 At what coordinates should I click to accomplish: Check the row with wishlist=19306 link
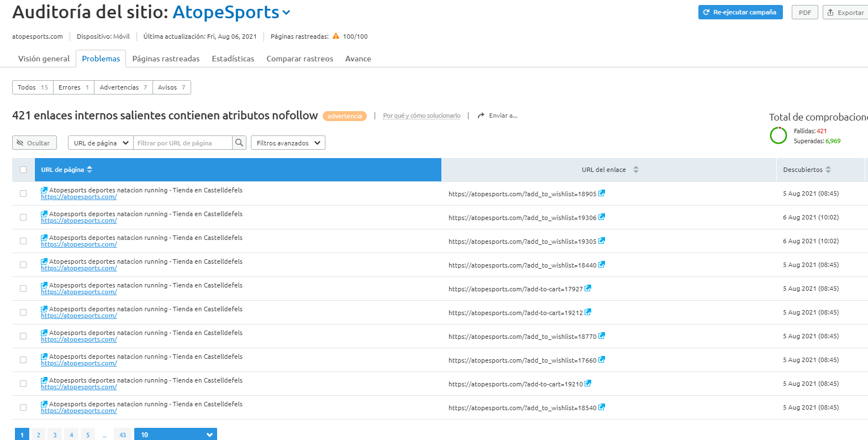pyautogui.click(x=23, y=217)
